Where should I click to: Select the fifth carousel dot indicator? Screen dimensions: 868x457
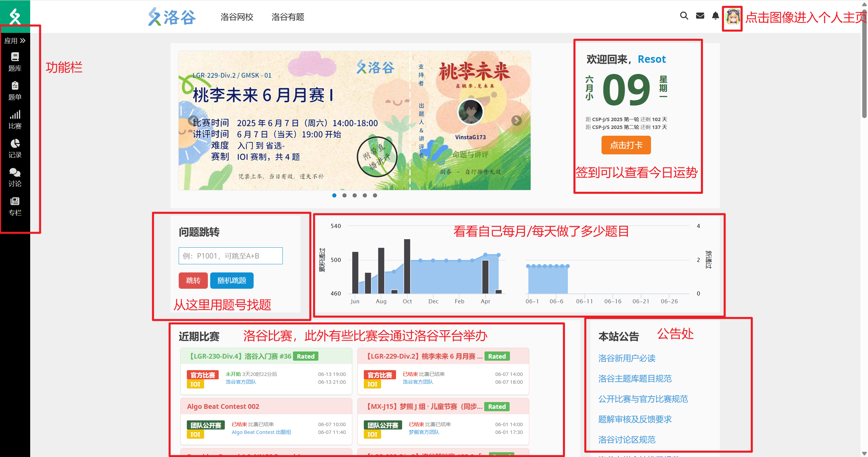(375, 195)
